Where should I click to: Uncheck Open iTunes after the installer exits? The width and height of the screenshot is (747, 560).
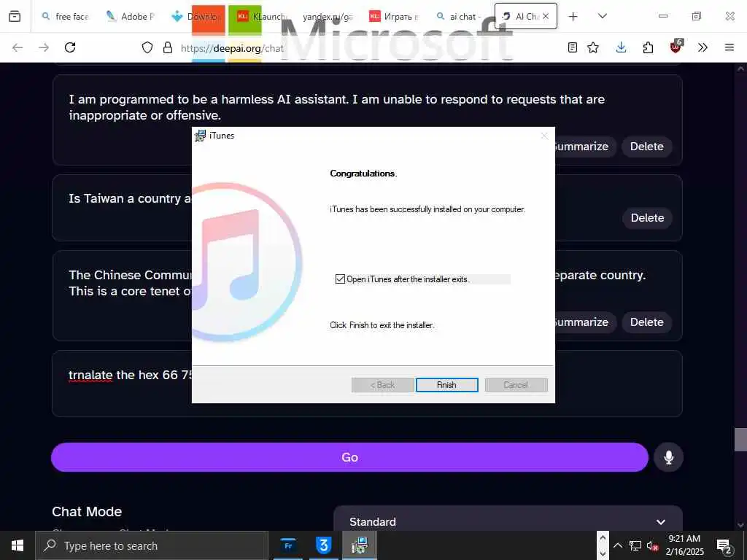pos(340,279)
